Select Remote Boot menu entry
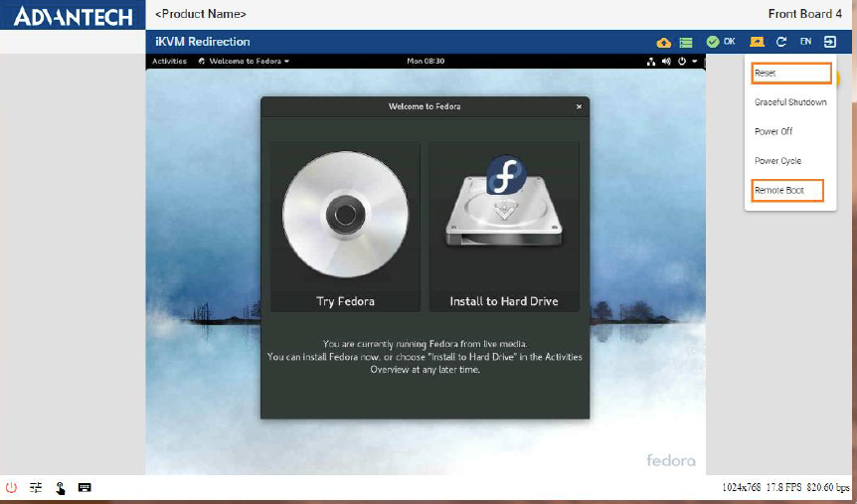 (x=787, y=190)
